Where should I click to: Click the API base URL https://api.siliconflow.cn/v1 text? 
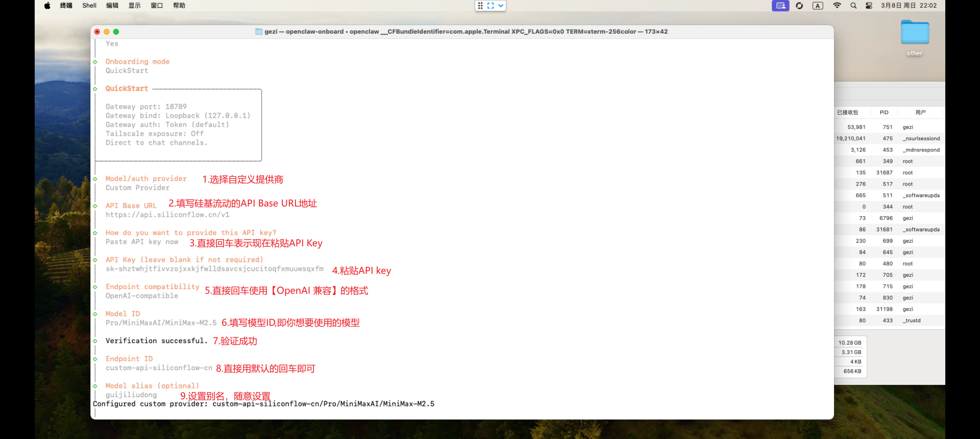[x=167, y=215]
